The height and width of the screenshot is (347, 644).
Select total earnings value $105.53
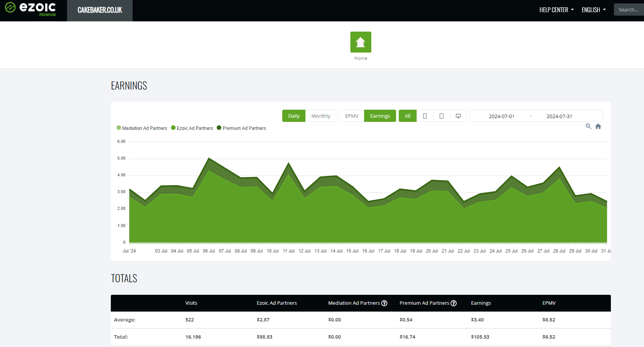[x=480, y=337]
